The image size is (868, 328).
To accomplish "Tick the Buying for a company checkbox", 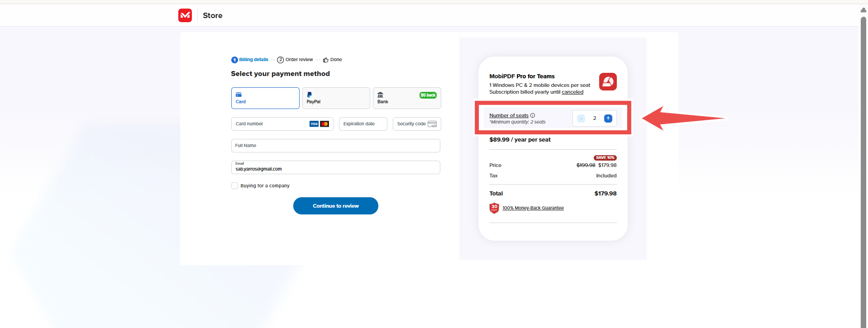I will pyautogui.click(x=234, y=185).
